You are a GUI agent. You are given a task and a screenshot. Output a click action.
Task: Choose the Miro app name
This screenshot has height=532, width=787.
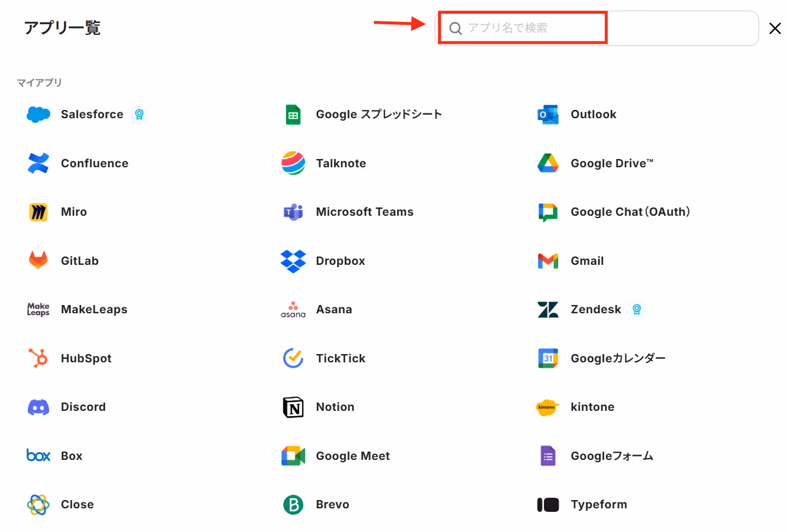pyautogui.click(x=74, y=212)
